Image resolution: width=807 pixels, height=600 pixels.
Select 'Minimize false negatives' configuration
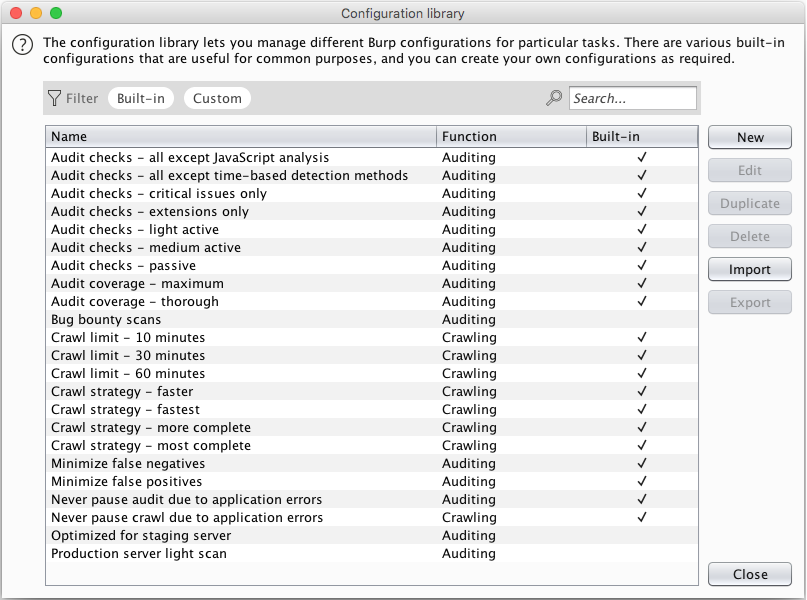[372, 464]
